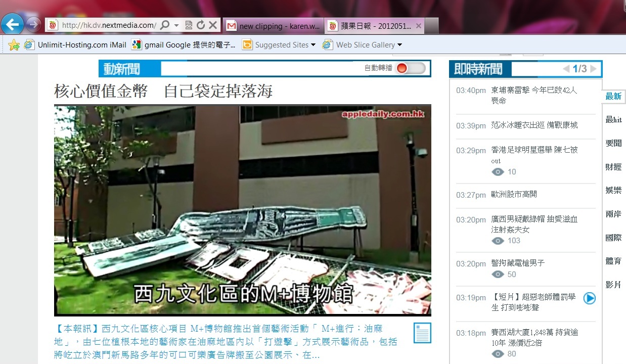Click the browser Back arrow button

click(x=13, y=24)
